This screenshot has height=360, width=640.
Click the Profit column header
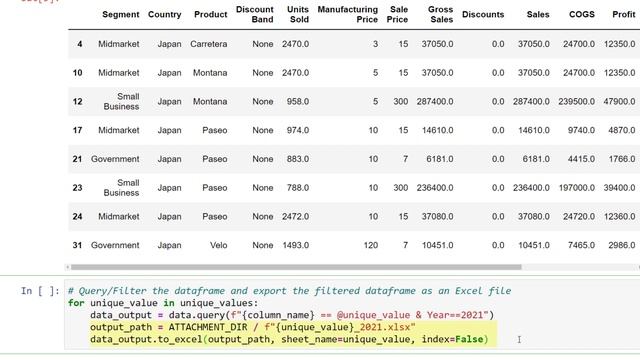click(x=624, y=14)
